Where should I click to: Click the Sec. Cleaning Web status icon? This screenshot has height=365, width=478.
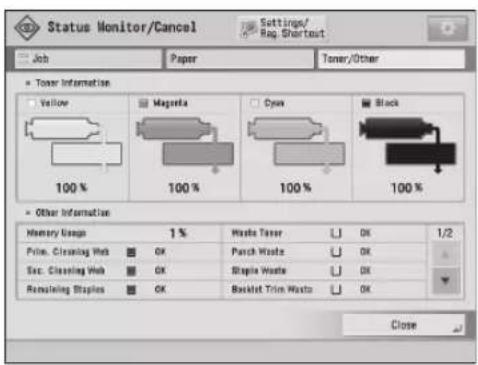[x=132, y=271]
